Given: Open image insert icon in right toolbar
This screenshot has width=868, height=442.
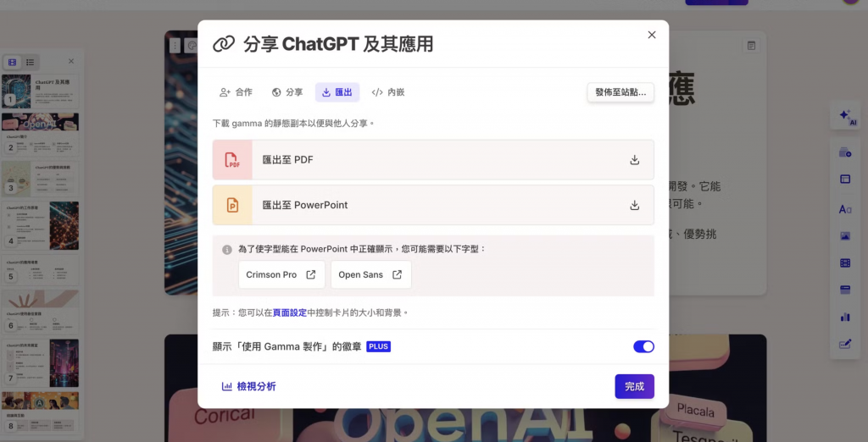Looking at the screenshot, I should (845, 236).
